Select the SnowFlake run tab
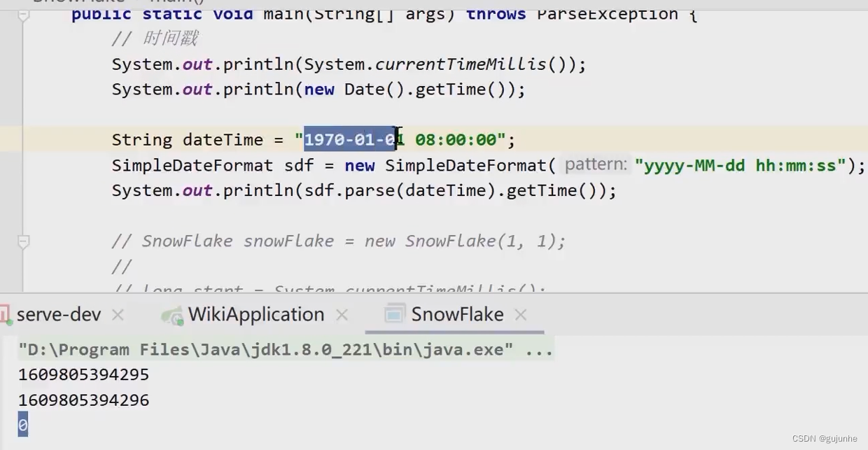Viewport: 868px width, 450px height. [x=457, y=315]
